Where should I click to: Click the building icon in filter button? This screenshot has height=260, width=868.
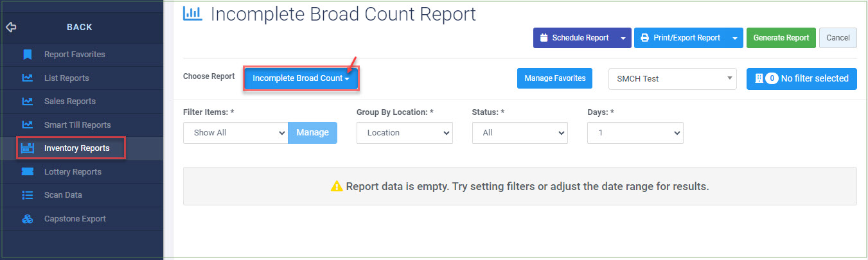pos(759,78)
